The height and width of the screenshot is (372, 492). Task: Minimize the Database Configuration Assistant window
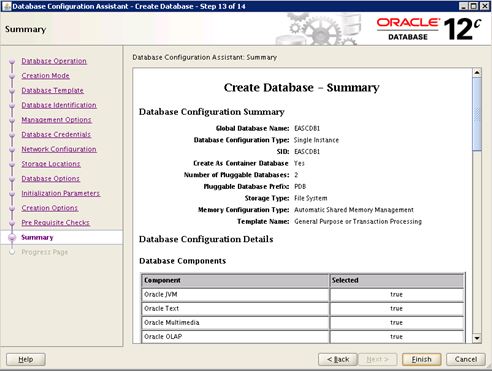point(463,6)
